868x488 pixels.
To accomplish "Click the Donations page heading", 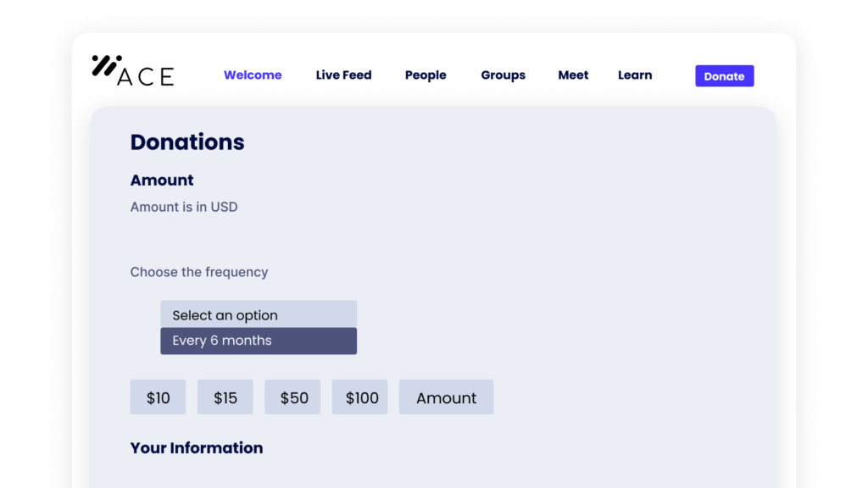I will pyautogui.click(x=187, y=142).
